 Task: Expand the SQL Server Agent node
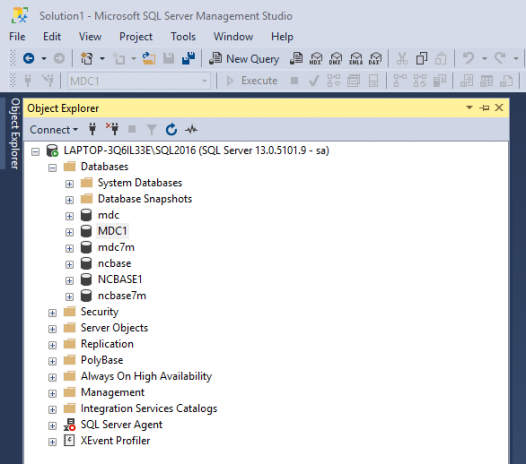52,425
